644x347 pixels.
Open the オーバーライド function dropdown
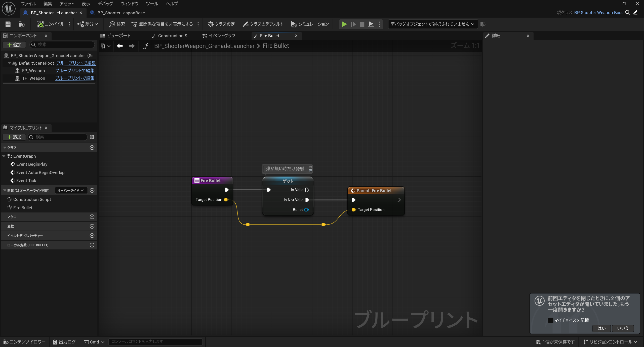point(71,190)
